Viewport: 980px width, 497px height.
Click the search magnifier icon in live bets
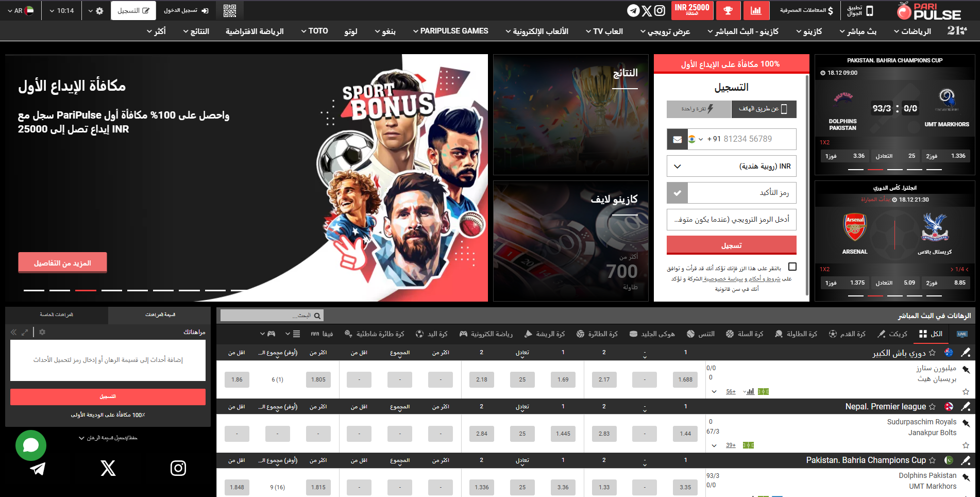point(317,316)
